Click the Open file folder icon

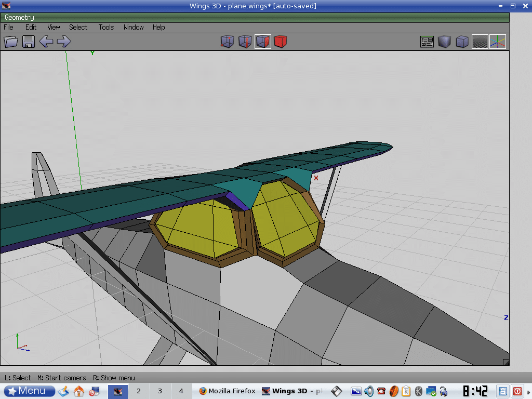(11, 42)
